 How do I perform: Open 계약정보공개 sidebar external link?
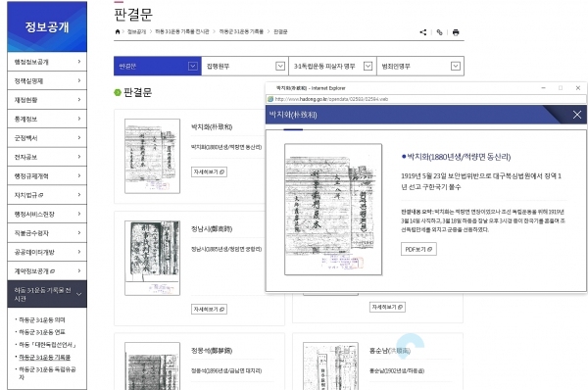(47, 270)
